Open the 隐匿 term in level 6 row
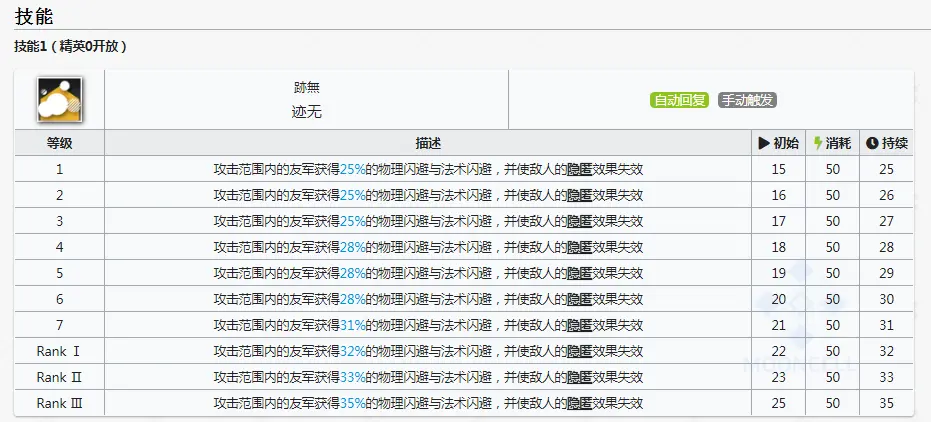This screenshot has height=422, width=931. pos(580,300)
